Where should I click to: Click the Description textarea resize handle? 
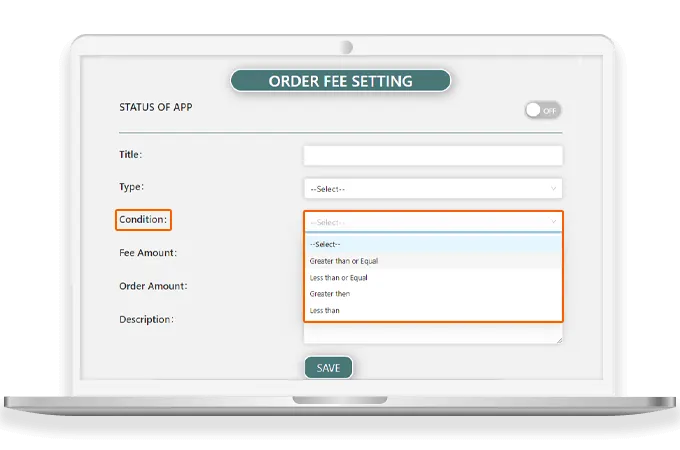point(558,340)
